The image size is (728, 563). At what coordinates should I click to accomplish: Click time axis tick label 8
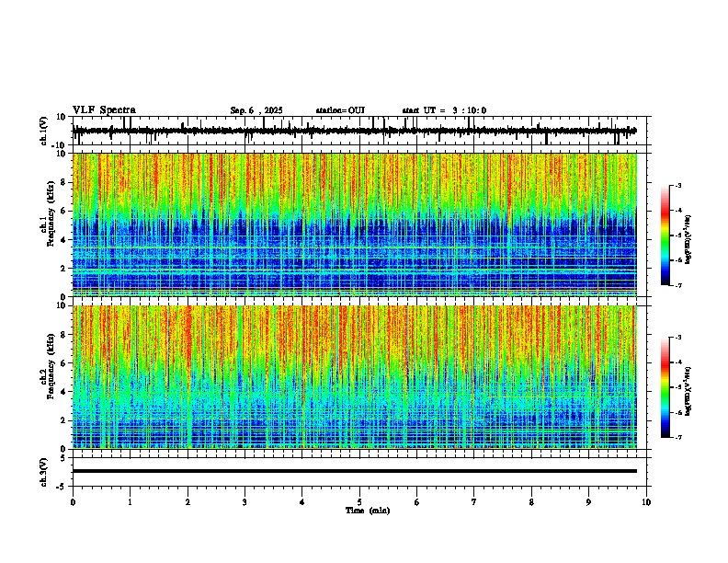click(x=531, y=502)
